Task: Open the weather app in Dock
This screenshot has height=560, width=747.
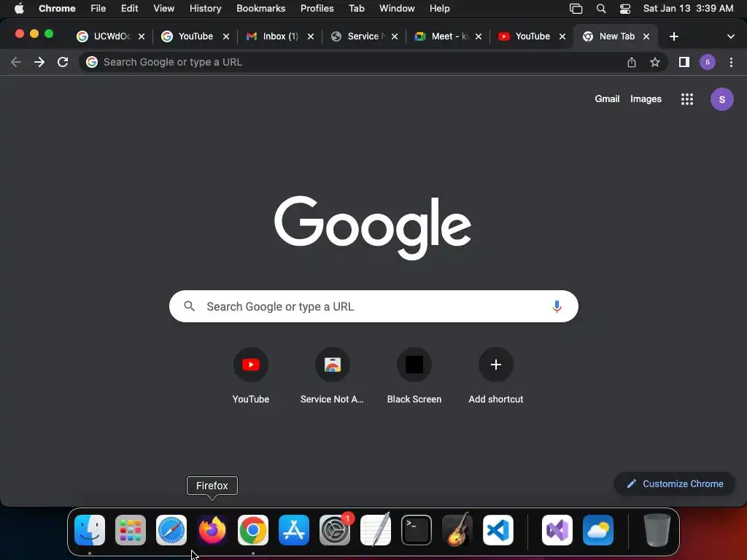Action: [x=598, y=530]
